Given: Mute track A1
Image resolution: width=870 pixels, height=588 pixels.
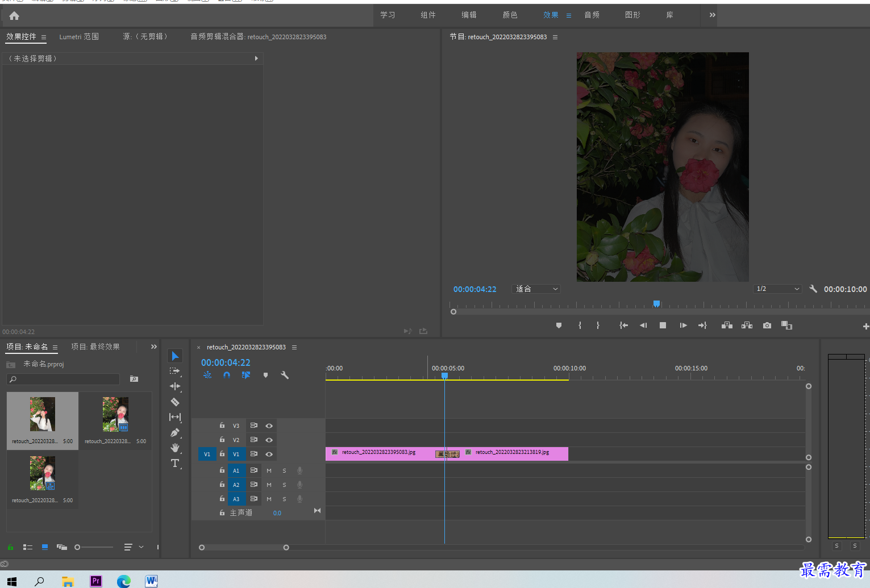Looking at the screenshot, I should click(x=269, y=470).
